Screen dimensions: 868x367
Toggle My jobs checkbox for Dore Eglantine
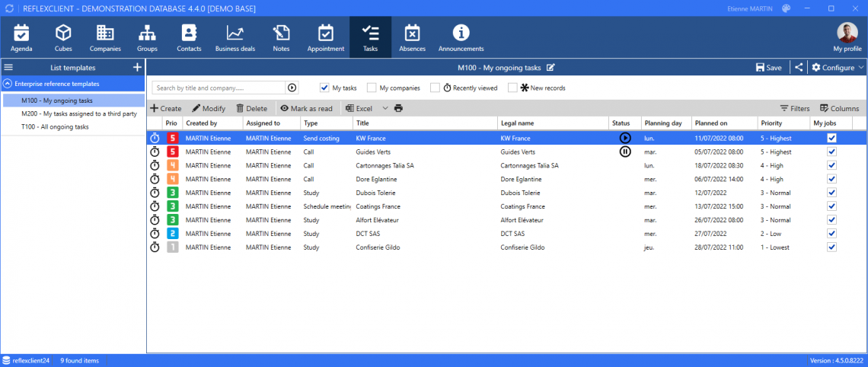pos(831,179)
